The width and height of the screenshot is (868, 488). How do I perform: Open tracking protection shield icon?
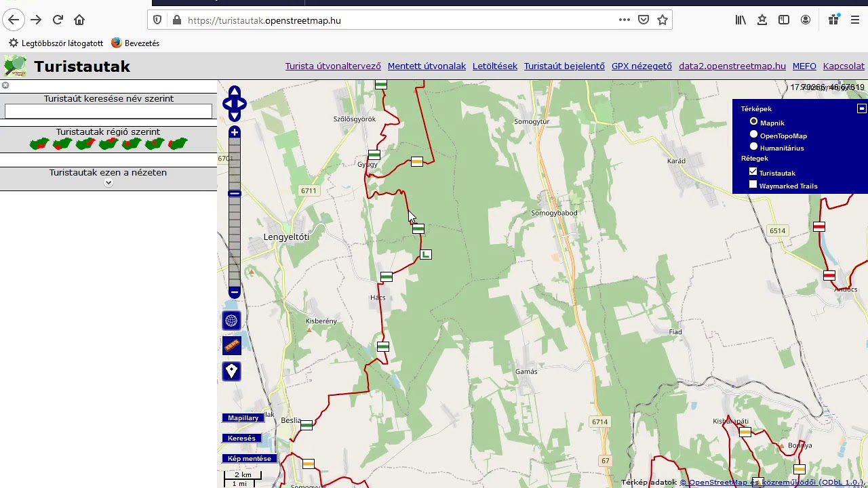(x=157, y=20)
